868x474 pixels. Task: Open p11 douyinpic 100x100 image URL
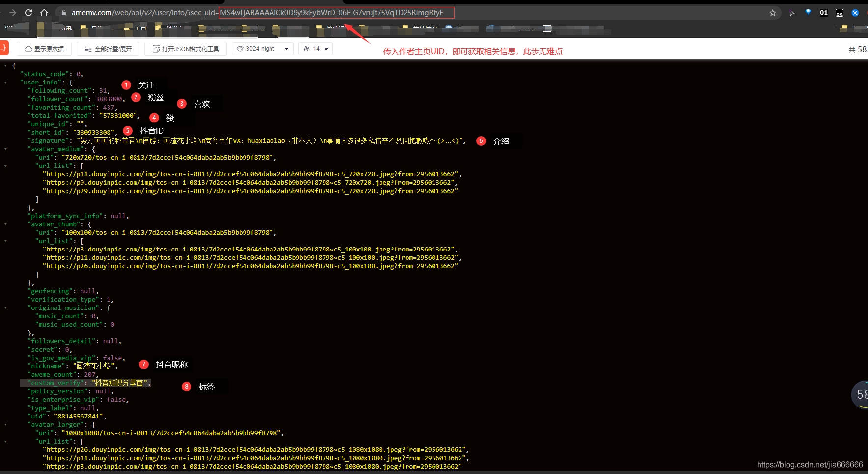pos(250,258)
